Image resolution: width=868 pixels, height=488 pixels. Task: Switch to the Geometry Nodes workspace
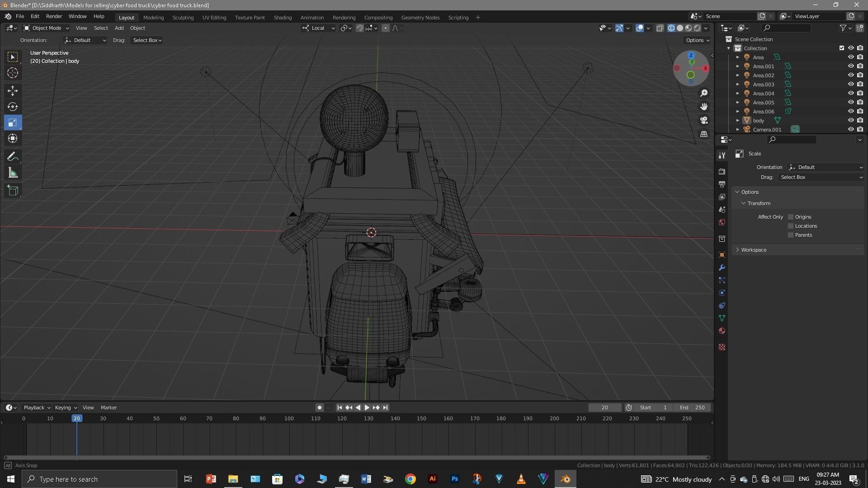(x=420, y=18)
